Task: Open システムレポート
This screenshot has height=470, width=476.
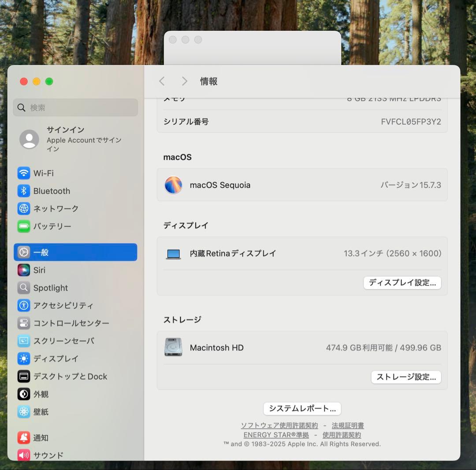Action: coord(302,409)
